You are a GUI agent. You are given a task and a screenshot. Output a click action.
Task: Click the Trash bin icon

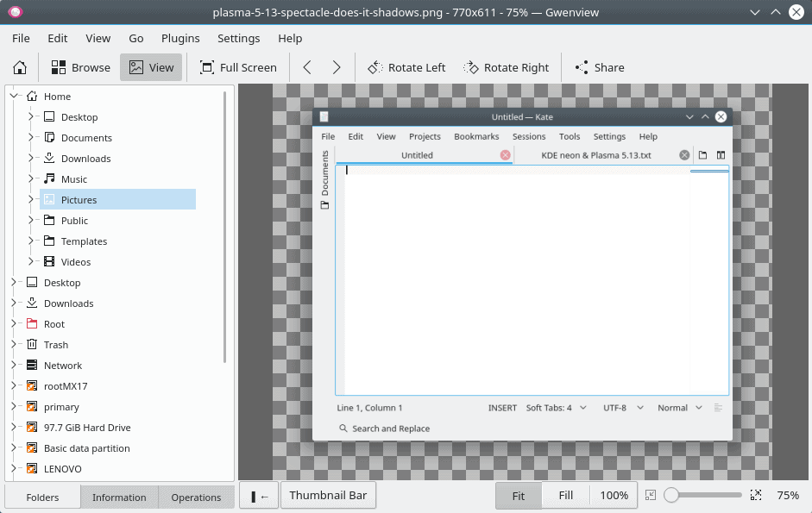click(32, 344)
